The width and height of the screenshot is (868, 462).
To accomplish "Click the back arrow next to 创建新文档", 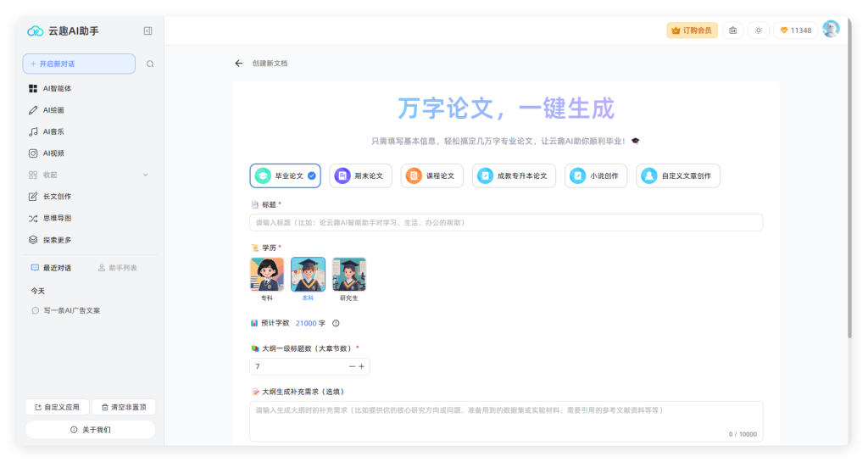I will click(x=239, y=64).
